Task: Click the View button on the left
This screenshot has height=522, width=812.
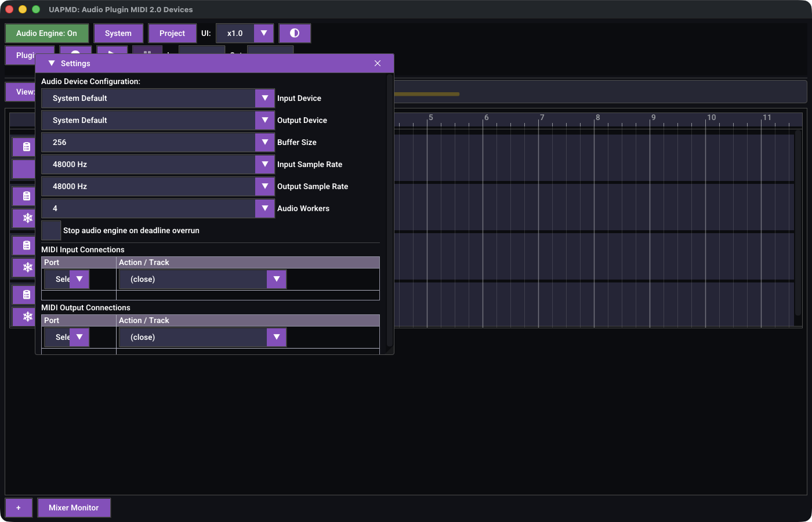Action: pos(20,92)
